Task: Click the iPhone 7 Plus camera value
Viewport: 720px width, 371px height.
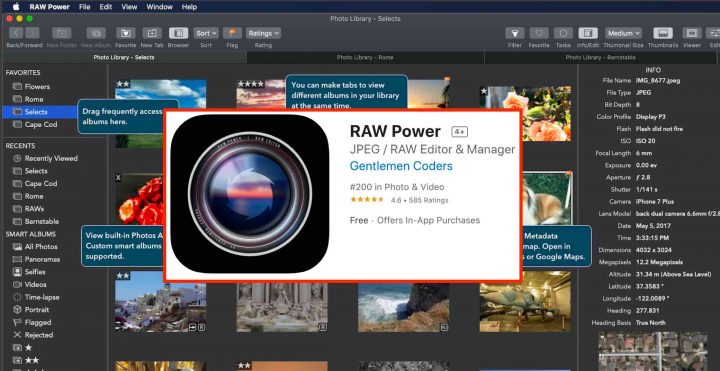Action: (x=656, y=202)
